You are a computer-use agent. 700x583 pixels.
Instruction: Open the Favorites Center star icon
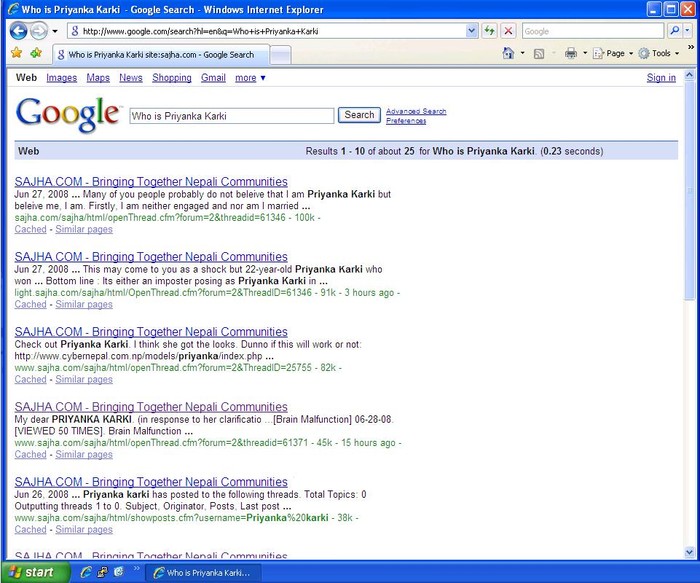(16, 53)
